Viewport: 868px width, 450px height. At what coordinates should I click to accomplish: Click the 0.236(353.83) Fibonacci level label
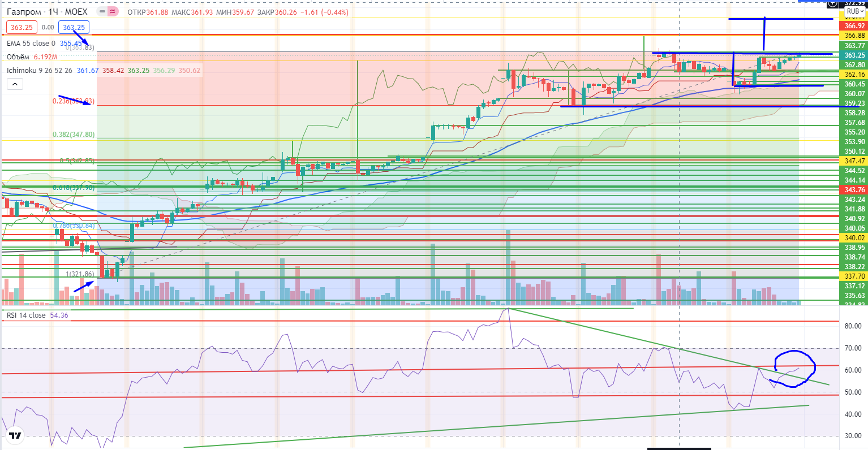click(x=73, y=101)
